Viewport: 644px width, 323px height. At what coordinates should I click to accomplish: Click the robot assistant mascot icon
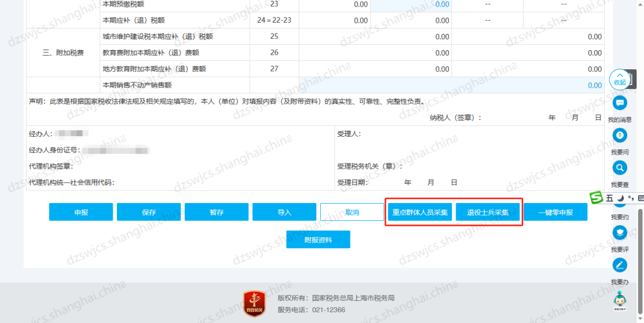620,298
